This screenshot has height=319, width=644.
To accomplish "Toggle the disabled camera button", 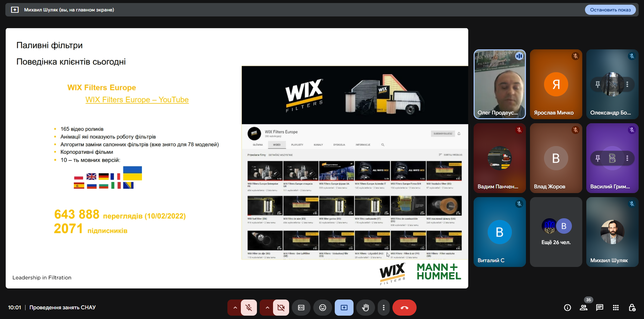I will tap(281, 308).
